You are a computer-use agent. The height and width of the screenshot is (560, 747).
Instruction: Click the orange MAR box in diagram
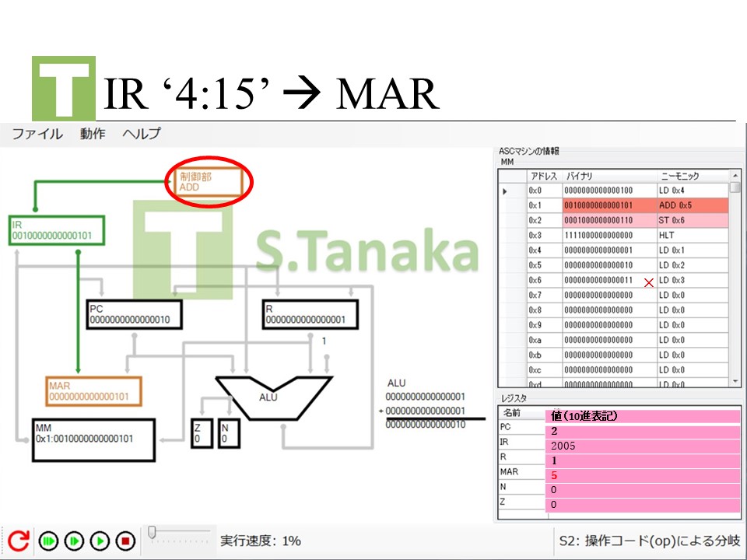tap(93, 391)
